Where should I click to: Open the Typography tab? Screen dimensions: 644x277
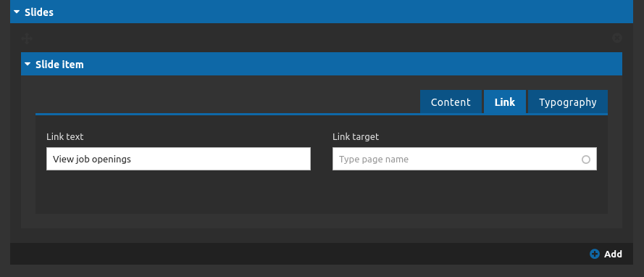click(x=568, y=102)
